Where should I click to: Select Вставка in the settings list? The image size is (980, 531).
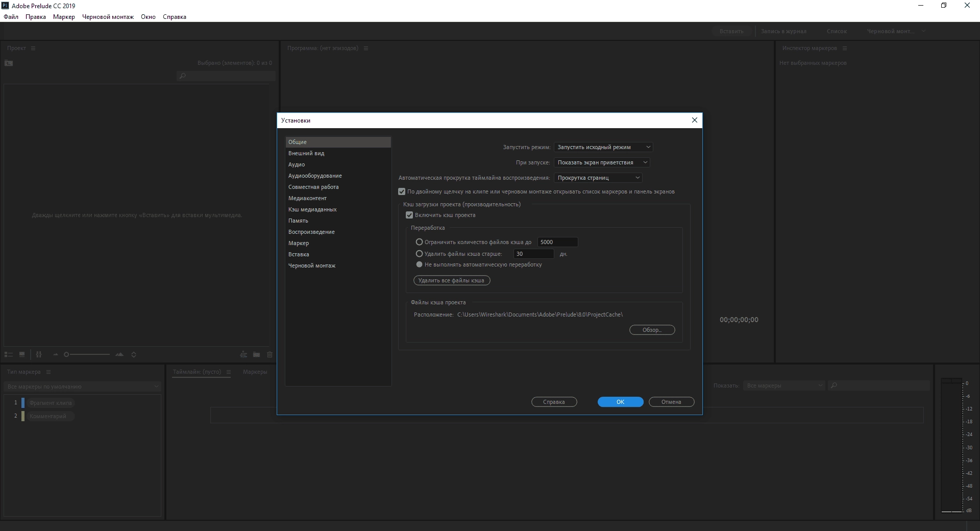click(x=338, y=254)
